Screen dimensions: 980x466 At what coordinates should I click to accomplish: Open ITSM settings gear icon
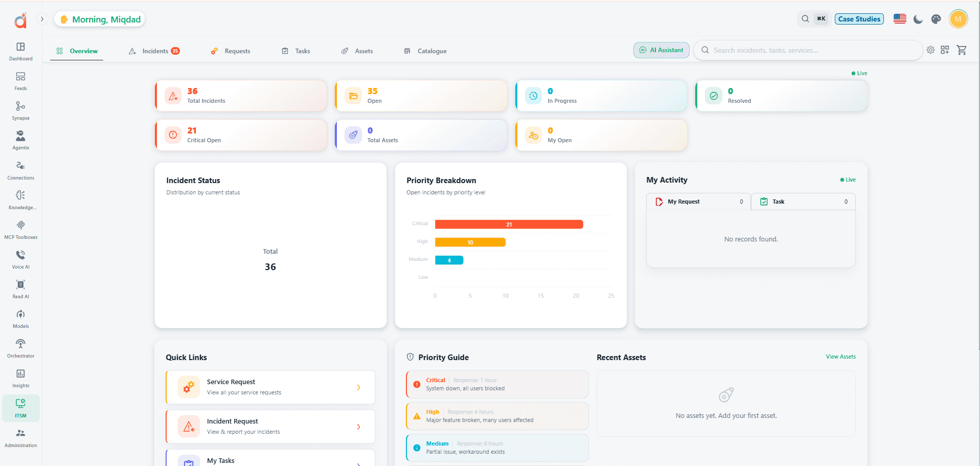click(x=930, y=50)
